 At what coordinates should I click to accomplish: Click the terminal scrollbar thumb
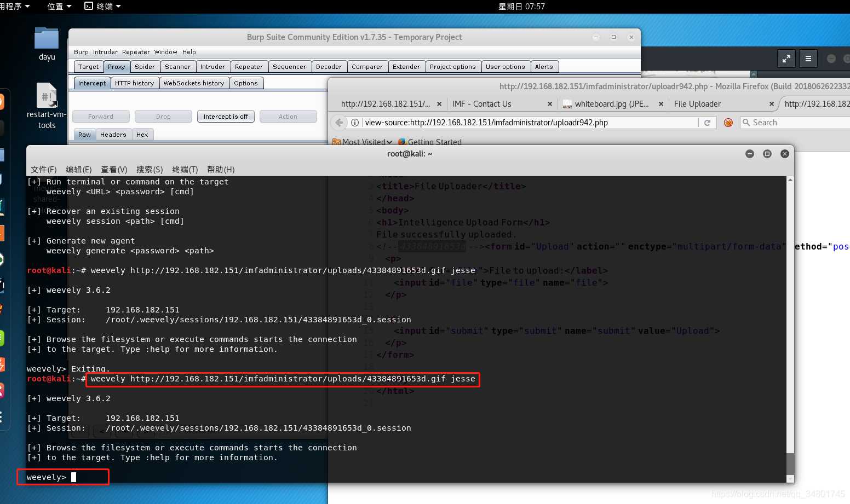(790, 464)
